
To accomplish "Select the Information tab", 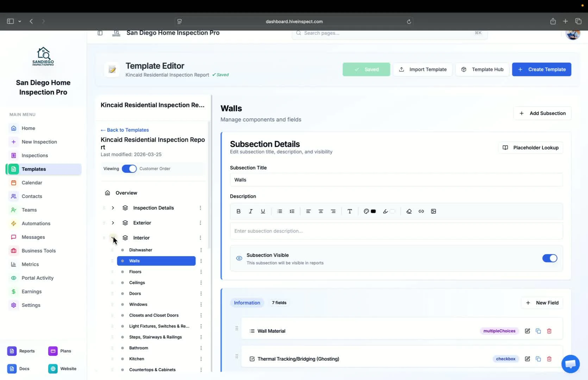I will 247,303.
